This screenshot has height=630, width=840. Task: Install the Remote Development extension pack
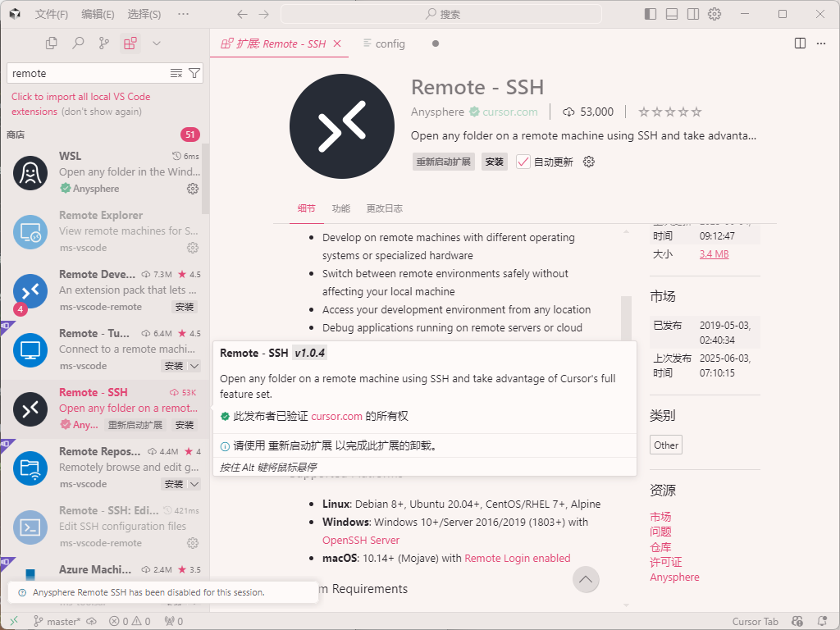[185, 307]
